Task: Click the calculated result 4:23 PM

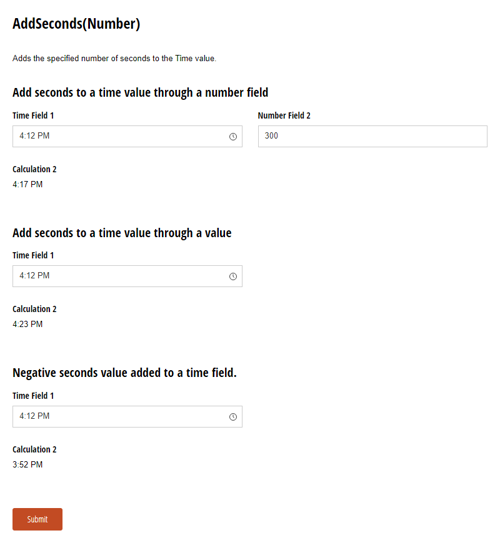Action: click(27, 324)
